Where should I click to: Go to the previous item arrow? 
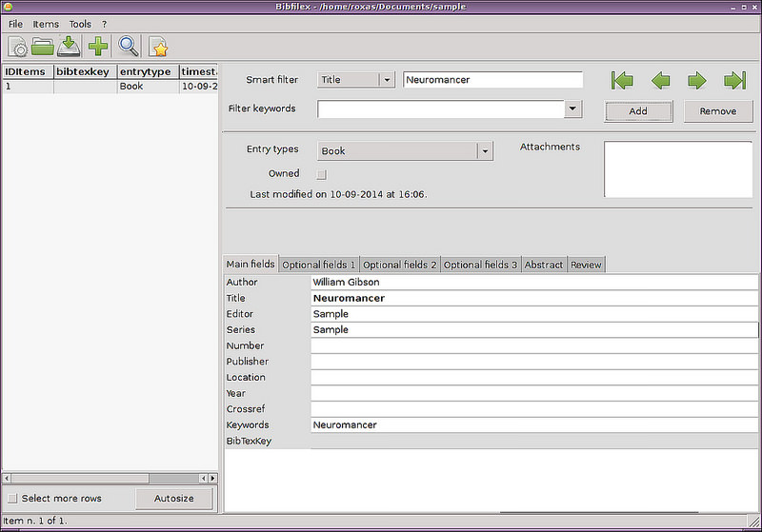pos(660,80)
